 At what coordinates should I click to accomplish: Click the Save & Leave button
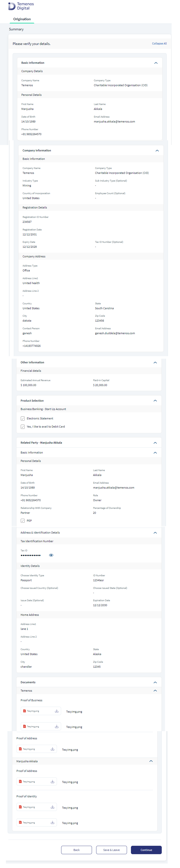(x=111, y=850)
